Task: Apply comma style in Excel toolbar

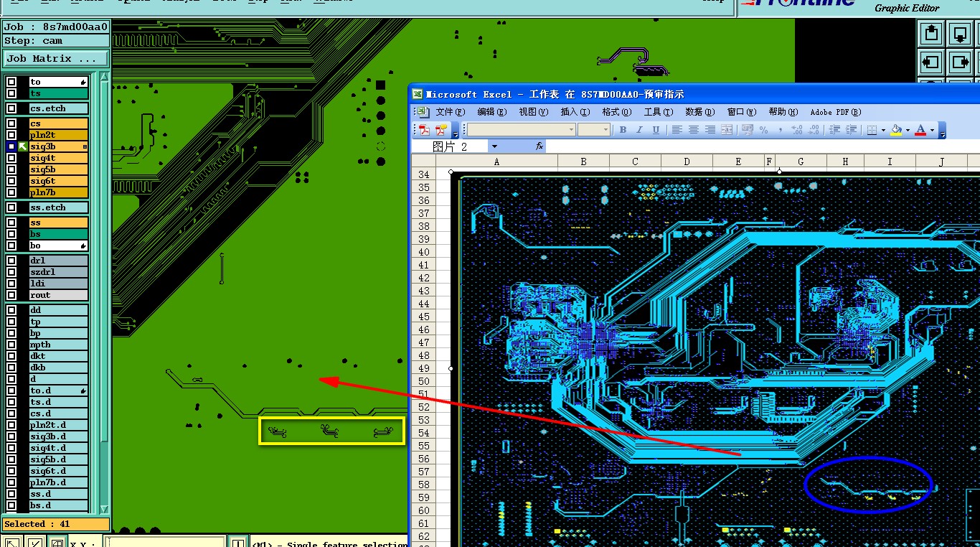Action: point(780,130)
